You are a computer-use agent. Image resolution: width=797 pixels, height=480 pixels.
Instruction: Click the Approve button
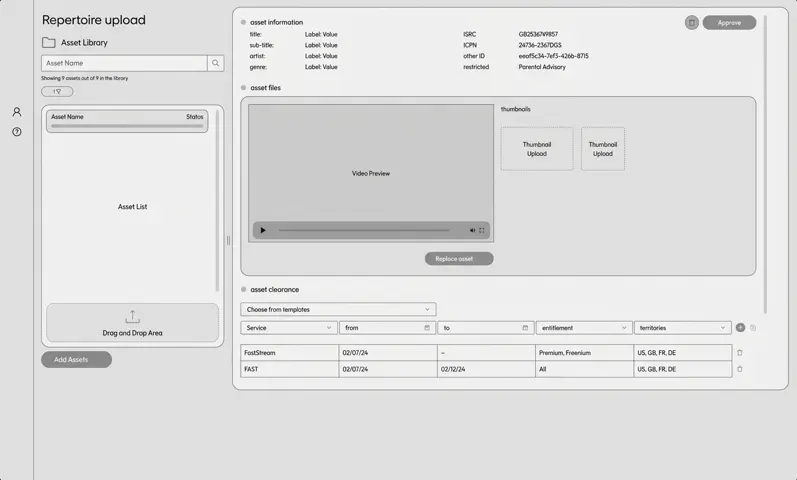click(729, 22)
